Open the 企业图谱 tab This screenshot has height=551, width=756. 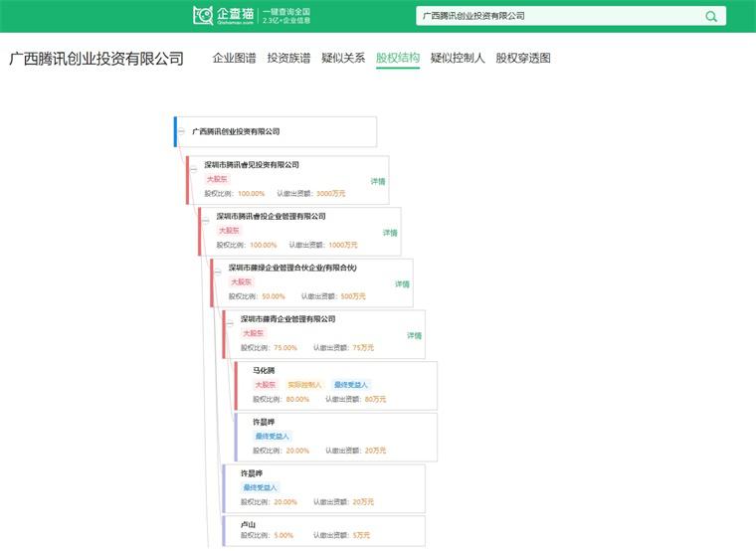(x=234, y=59)
